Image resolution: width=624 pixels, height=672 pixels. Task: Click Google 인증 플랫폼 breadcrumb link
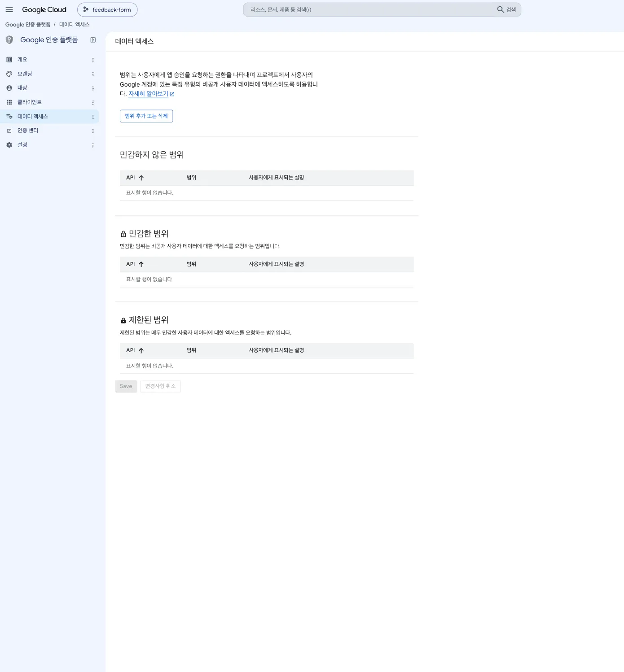(28, 25)
